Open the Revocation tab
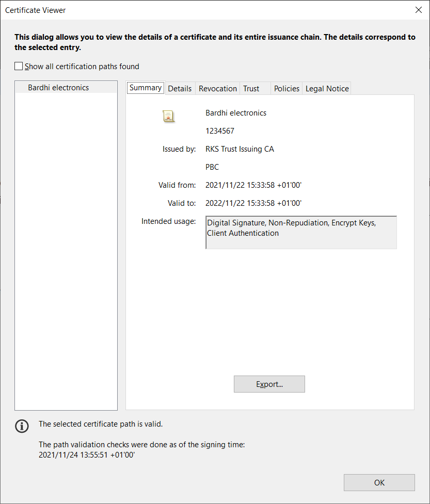This screenshot has height=504, width=430. (218, 88)
